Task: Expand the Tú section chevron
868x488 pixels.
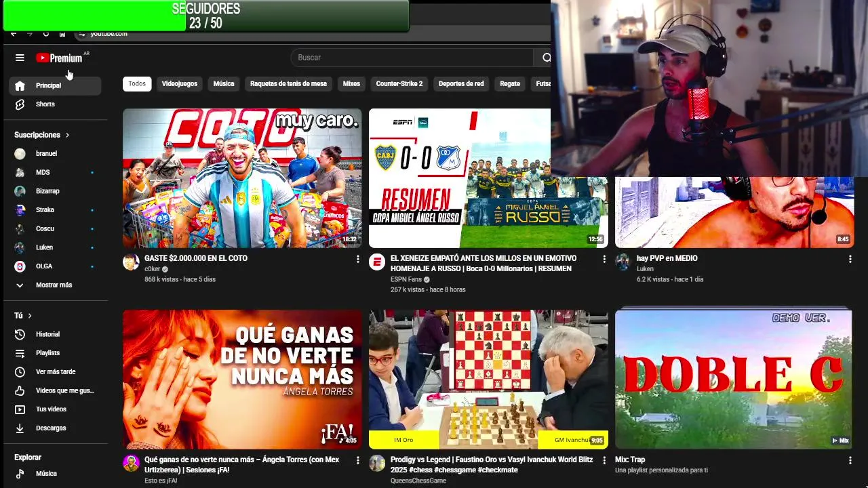Action: tap(30, 316)
